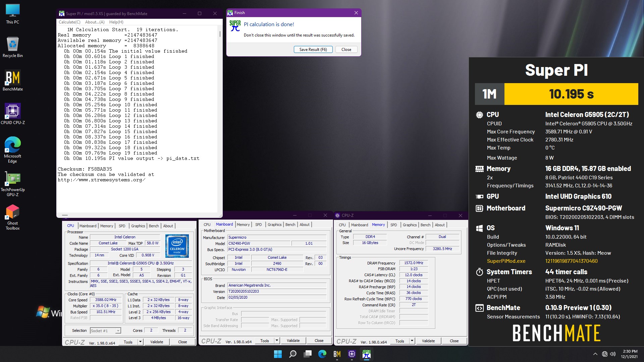Click hash 12119619877041370460 in BenchMate
The height and width of the screenshot is (362, 644).
(571, 261)
